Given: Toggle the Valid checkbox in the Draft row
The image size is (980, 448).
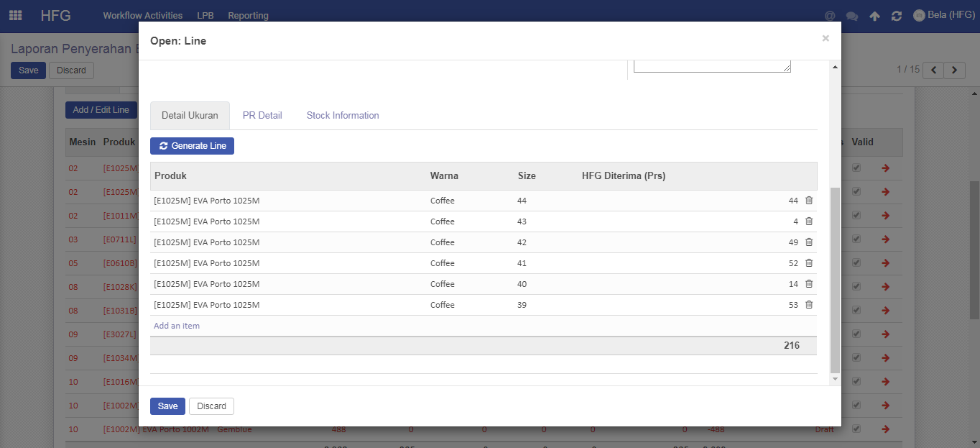Looking at the screenshot, I should (856, 429).
